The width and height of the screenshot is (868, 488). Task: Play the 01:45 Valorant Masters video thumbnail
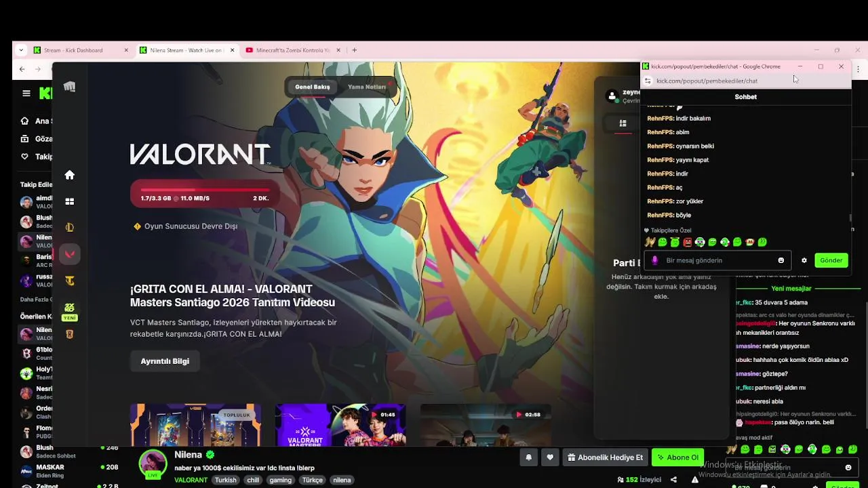(340, 425)
